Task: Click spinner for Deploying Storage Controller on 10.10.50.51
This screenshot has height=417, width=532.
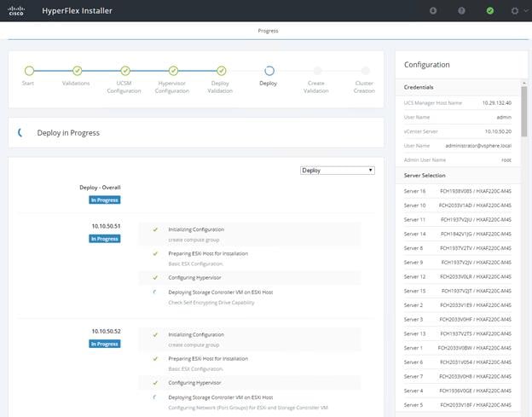Action: click(155, 292)
